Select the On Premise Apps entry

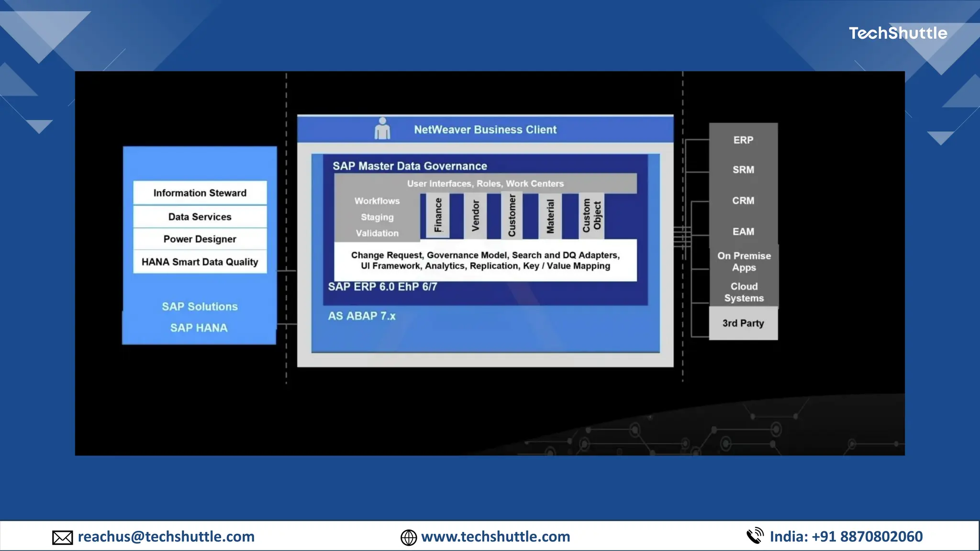744,262
